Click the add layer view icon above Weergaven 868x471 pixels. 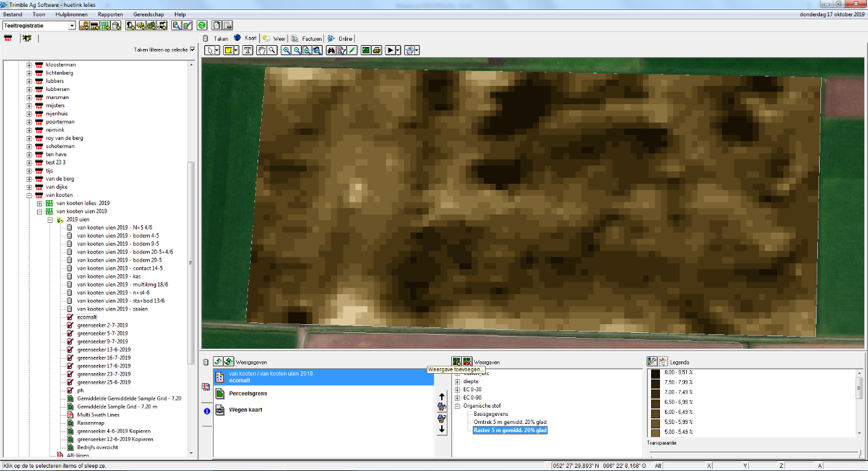456,362
